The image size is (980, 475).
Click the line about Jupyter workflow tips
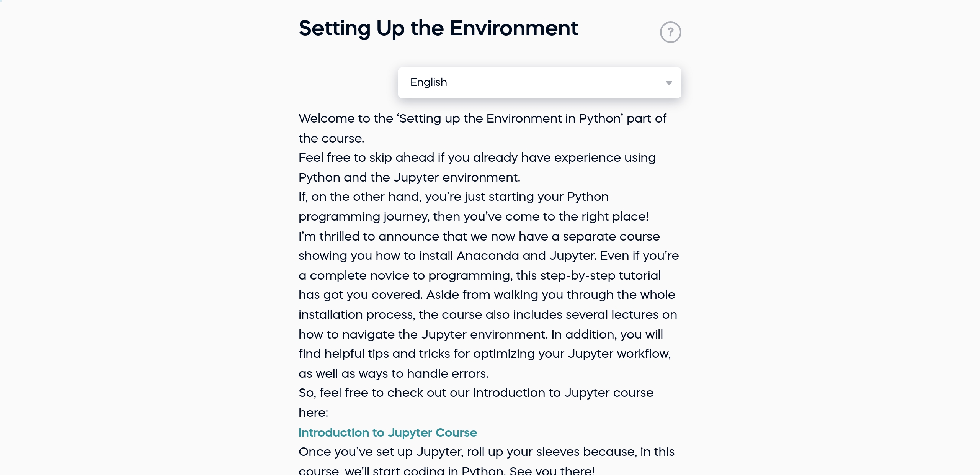point(484,354)
